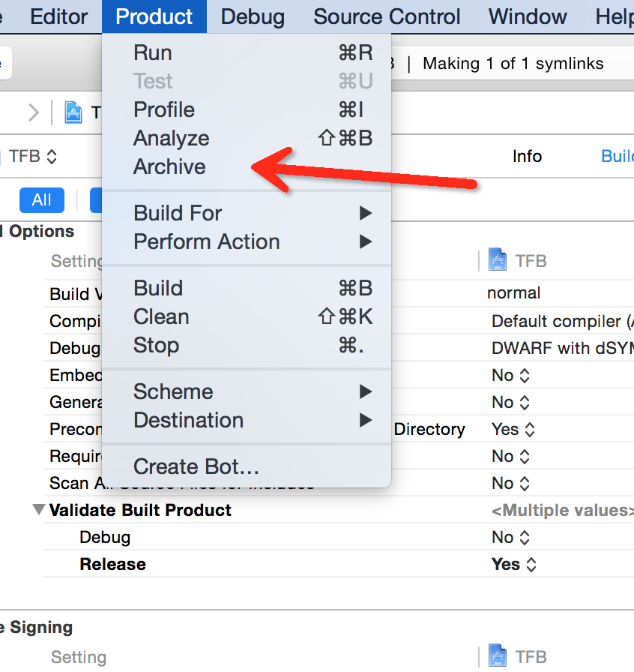
Task: Click the Default compiler value field
Action: coord(561,321)
